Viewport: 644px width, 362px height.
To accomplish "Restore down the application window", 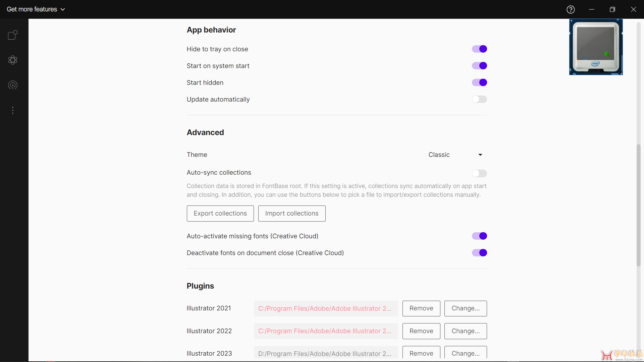I will pyautogui.click(x=612, y=9).
